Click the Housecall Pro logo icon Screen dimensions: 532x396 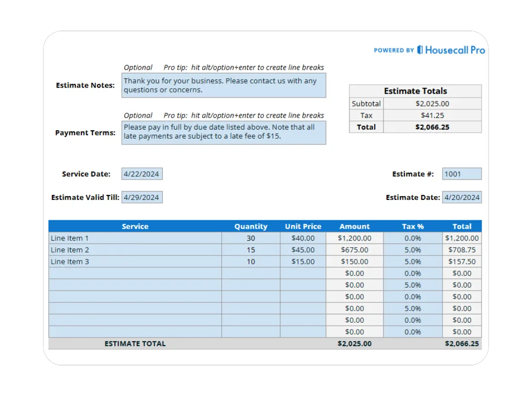coord(419,49)
